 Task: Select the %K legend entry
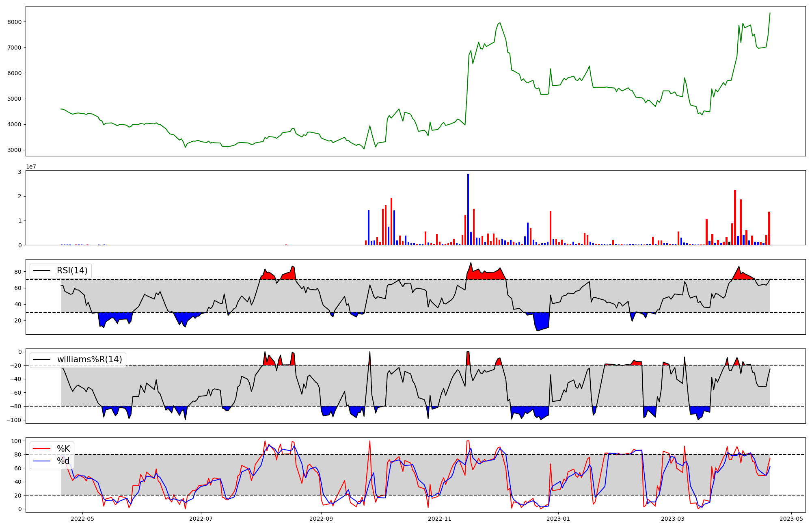click(63, 449)
